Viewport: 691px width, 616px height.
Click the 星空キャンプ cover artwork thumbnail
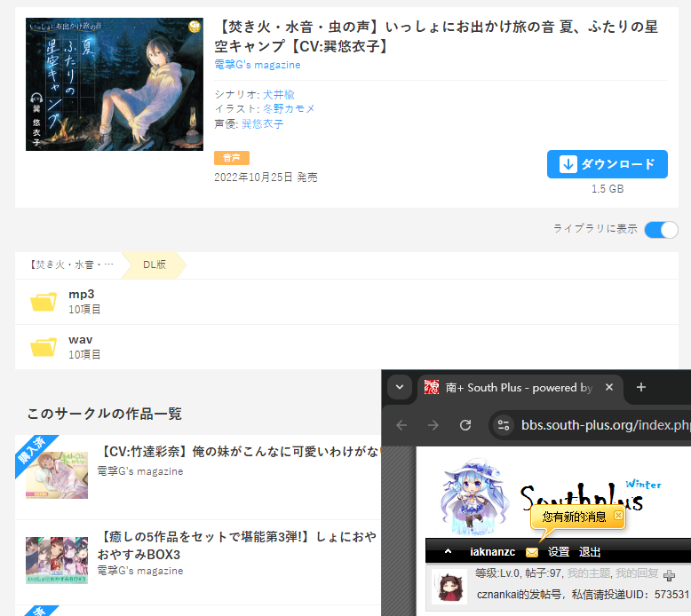coord(115,84)
